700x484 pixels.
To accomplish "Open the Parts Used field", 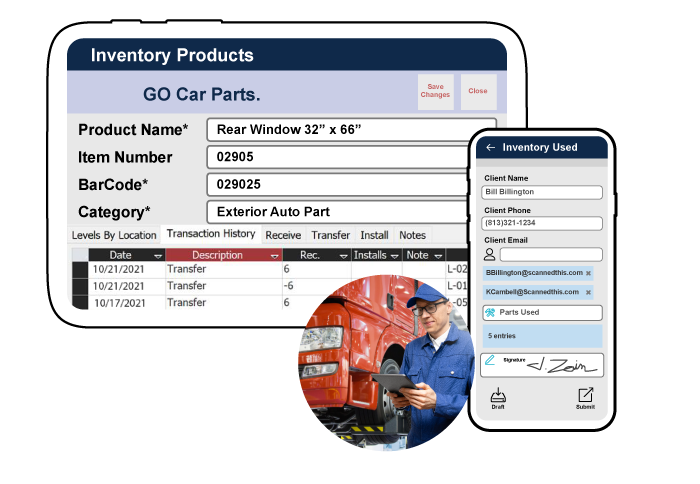I will coord(542,313).
